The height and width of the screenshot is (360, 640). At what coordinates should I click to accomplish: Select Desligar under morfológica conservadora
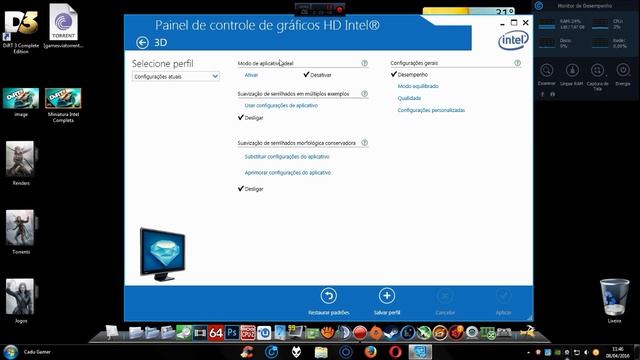(251, 189)
